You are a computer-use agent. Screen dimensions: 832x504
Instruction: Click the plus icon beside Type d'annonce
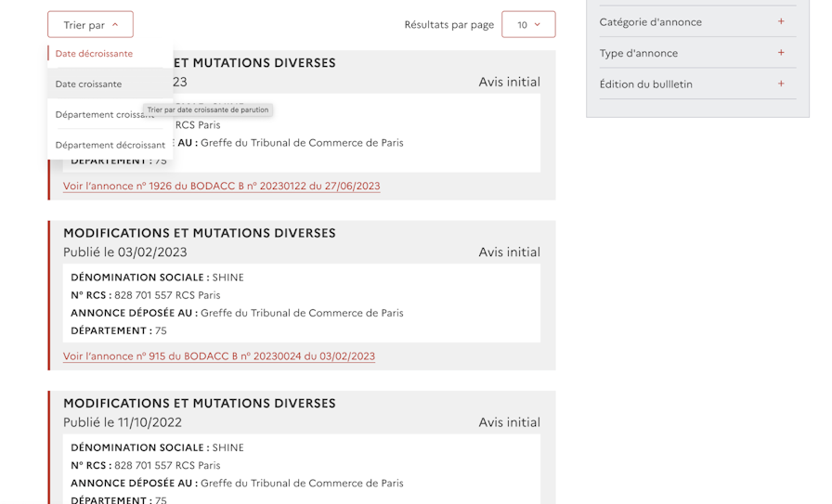tap(781, 53)
